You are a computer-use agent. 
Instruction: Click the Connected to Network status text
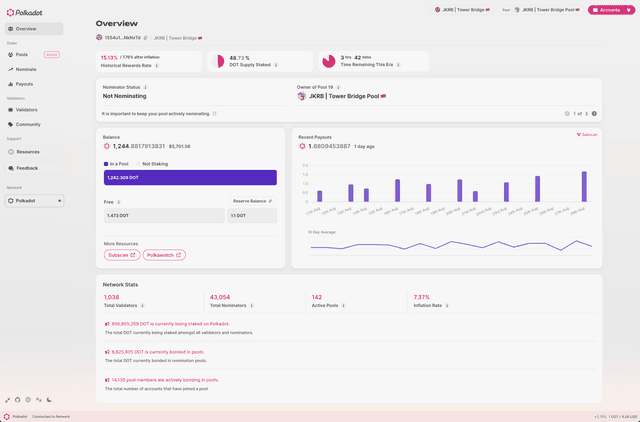point(51,417)
